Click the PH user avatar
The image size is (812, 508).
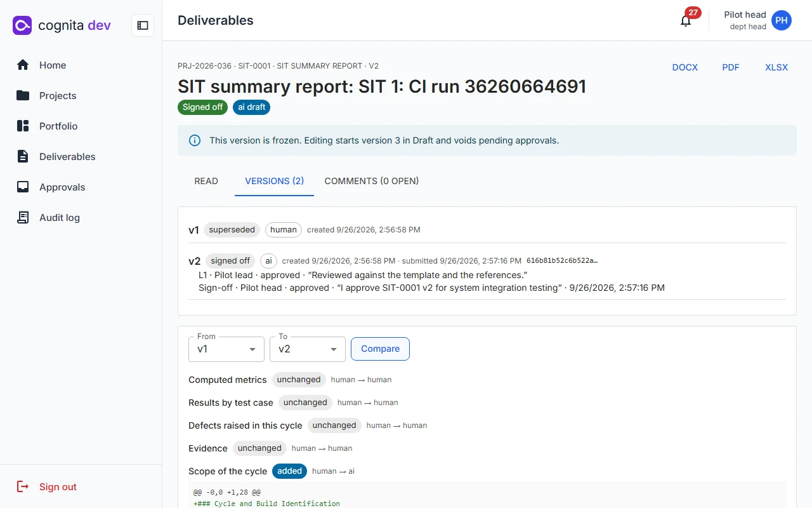pyautogui.click(x=782, y=20)
